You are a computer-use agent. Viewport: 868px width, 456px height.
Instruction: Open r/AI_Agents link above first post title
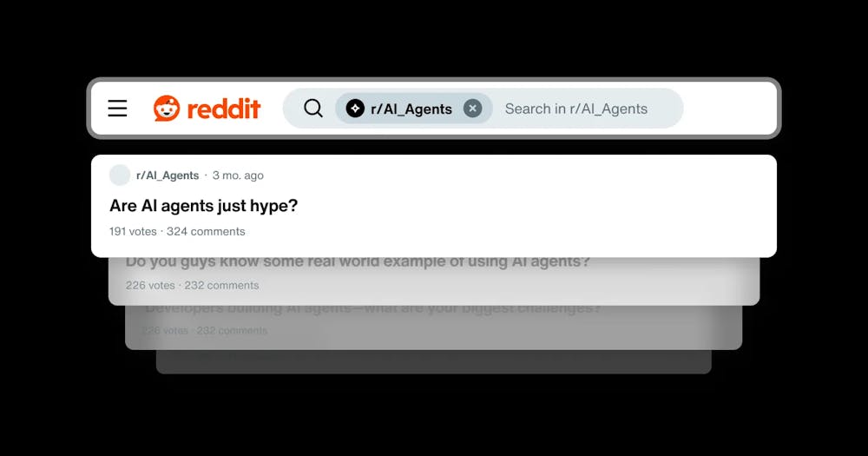coord(168,175)
